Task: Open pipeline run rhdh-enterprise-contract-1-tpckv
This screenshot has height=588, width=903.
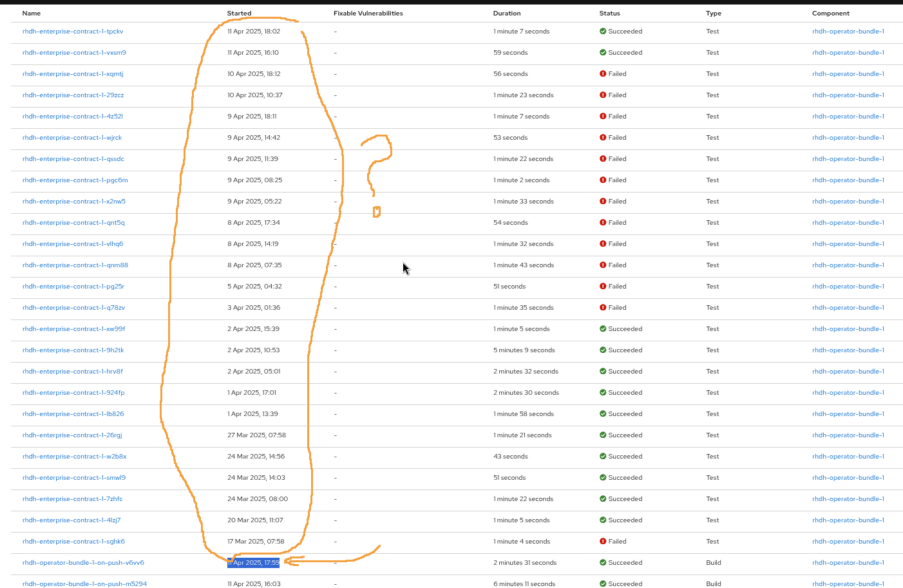Action: coord(73,31)
